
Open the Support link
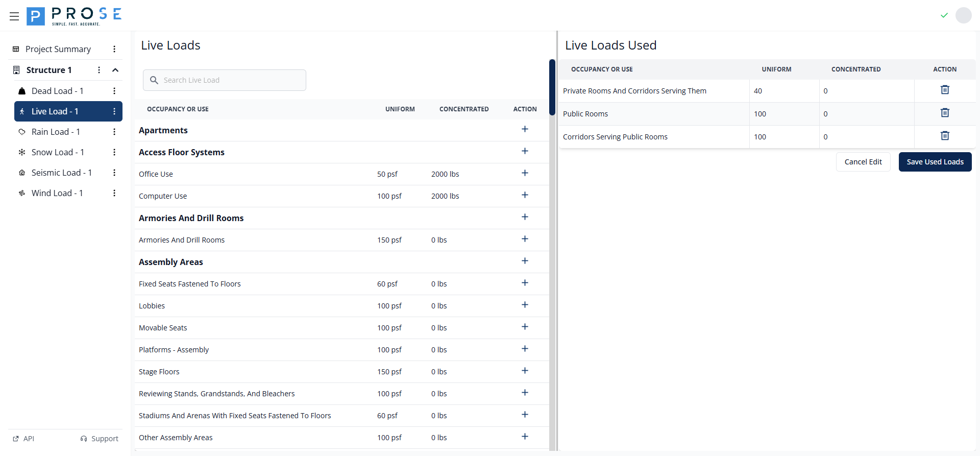[100, 439]
